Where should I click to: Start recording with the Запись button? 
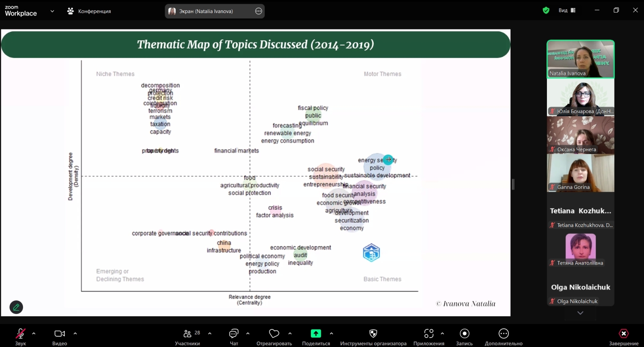pos(465,337)
